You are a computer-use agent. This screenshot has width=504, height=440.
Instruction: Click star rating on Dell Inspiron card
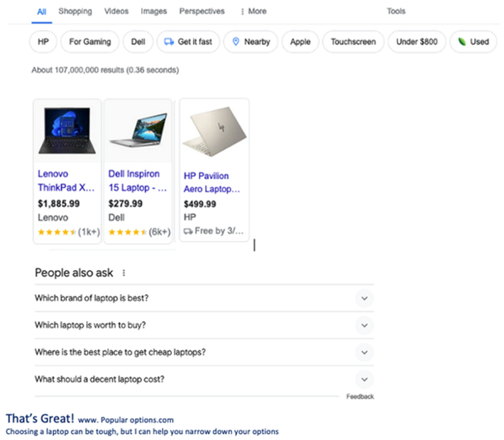click(x=128, y=232)
